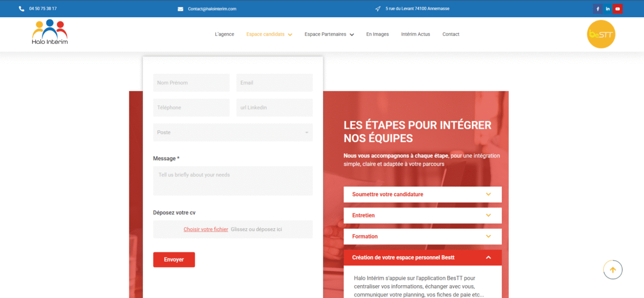Focus the Nom Prénom input field
Viewport: 644px width, 298px height.
(x=191, y=83)
